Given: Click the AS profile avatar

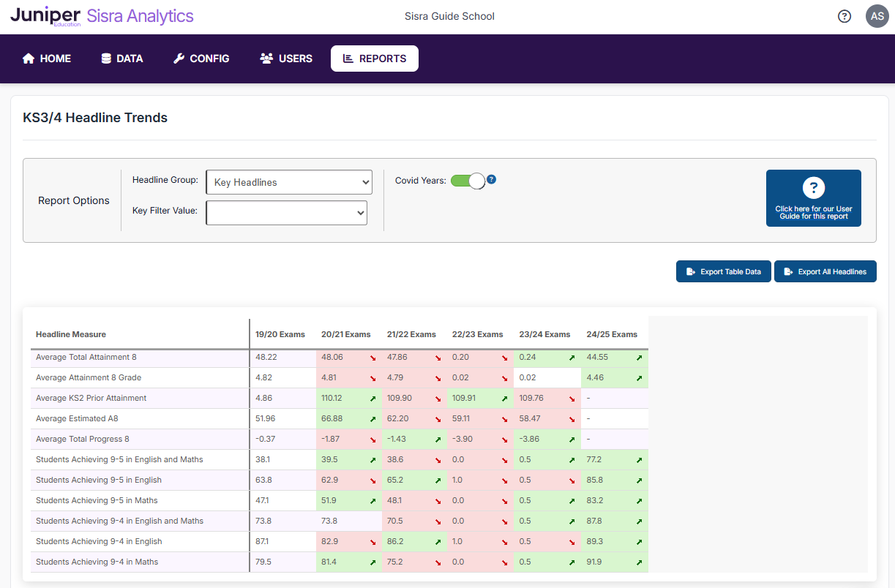Looking at the screenshot, I should [877, 15].
